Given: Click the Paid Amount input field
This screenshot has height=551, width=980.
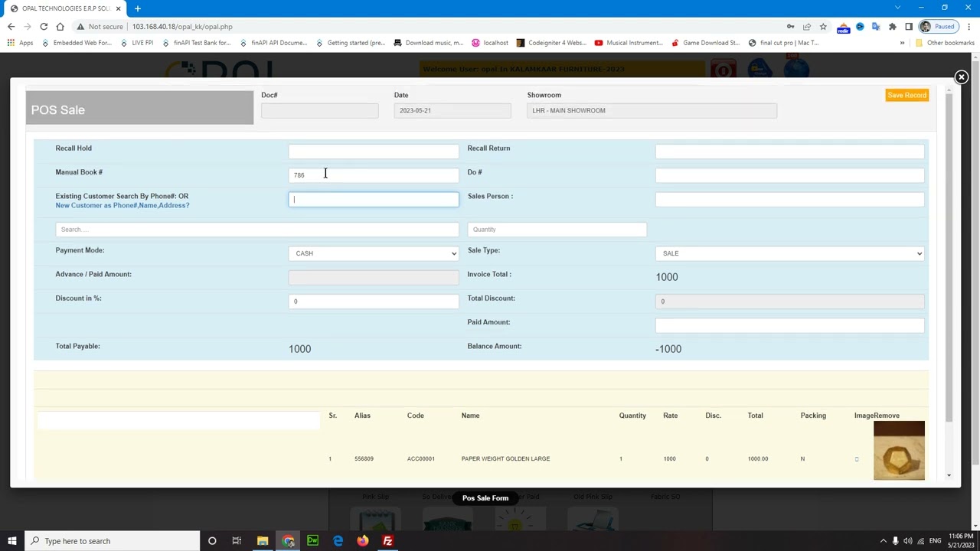Looking at the screenshot, I should coord(789,325).
